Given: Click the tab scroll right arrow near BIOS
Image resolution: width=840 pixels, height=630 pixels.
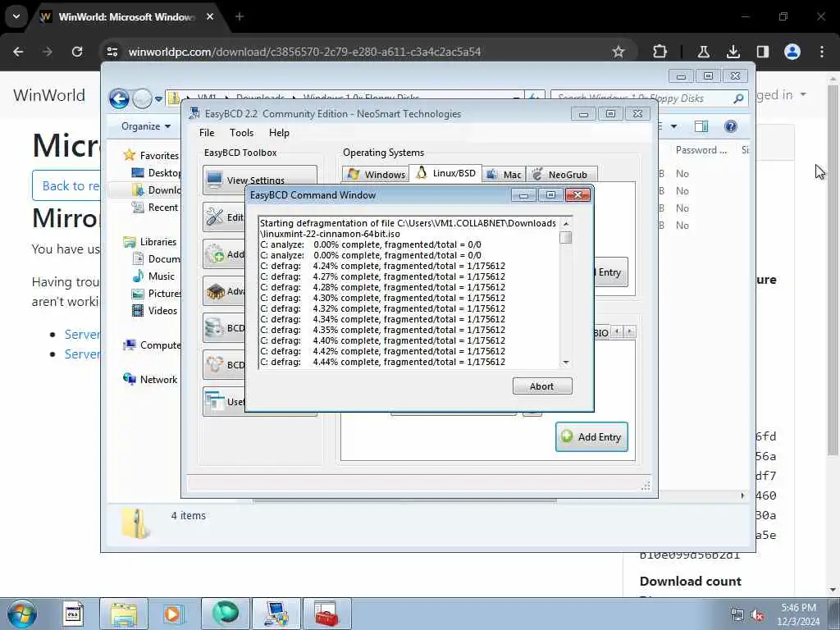Looking at the screenshot, I should [x=630, y=331].
